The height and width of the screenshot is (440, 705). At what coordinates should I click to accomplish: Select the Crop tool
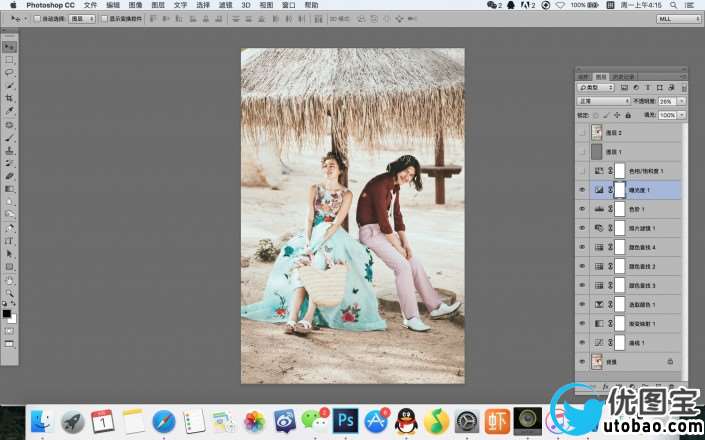click(x=9, y=98)
